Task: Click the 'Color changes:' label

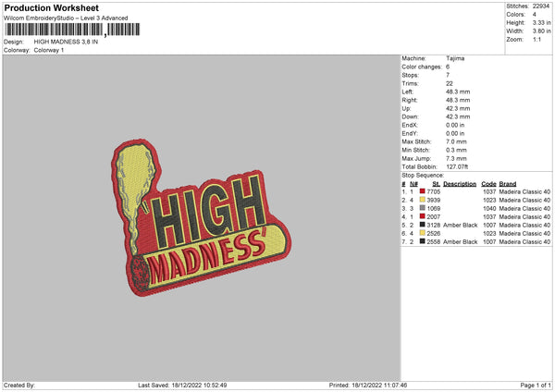Action: click(422, 67)
